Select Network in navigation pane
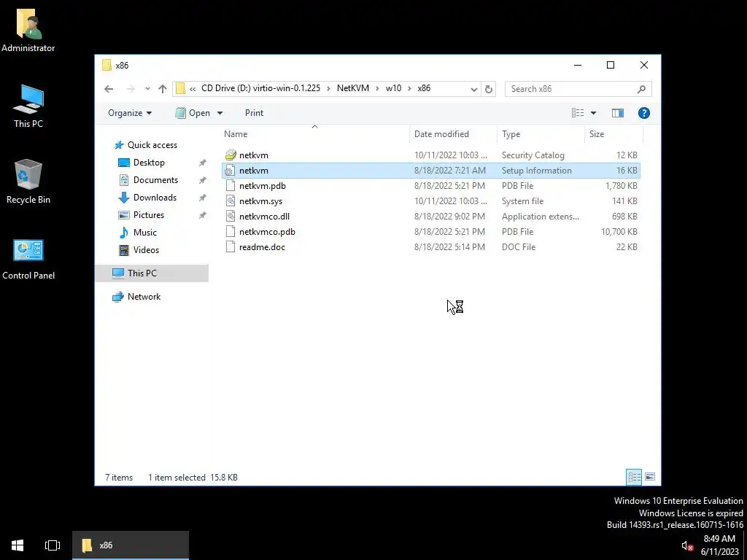 144,297
